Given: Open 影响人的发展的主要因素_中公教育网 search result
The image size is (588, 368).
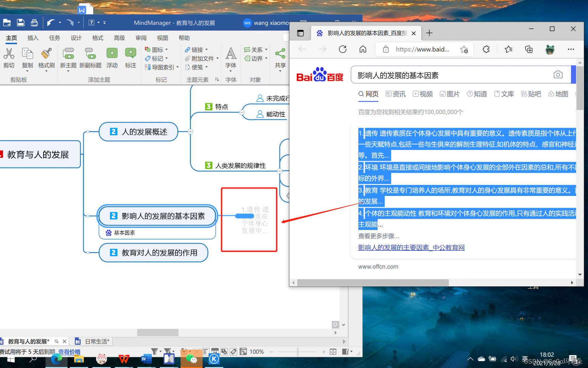Looking at the screenshot, I should point(411,247).
